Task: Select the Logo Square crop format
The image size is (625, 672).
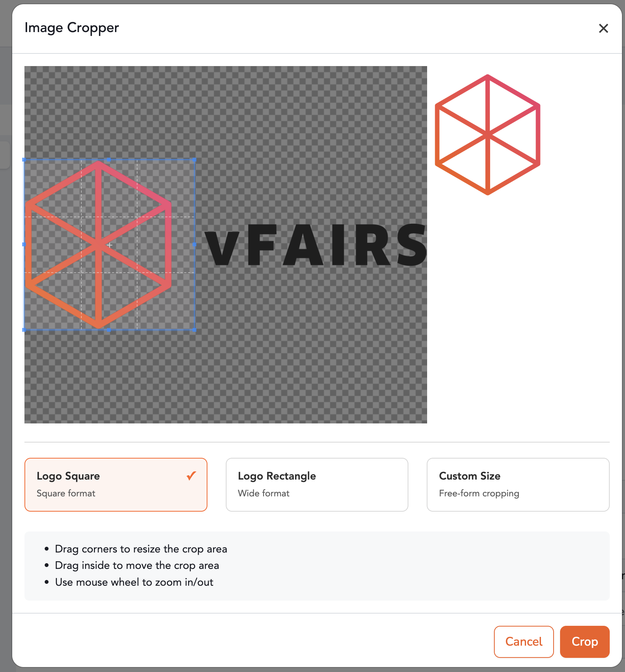Action: [116, 485]
